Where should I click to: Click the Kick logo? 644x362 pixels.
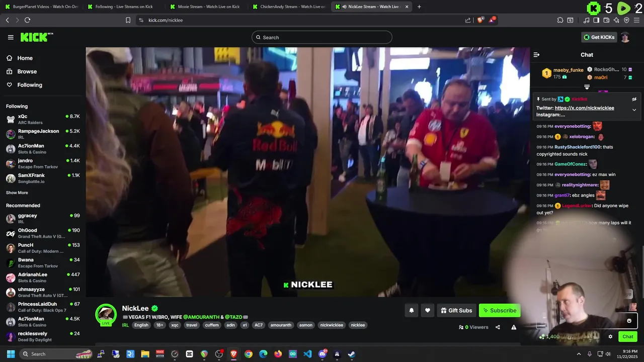tap(37, 37)
